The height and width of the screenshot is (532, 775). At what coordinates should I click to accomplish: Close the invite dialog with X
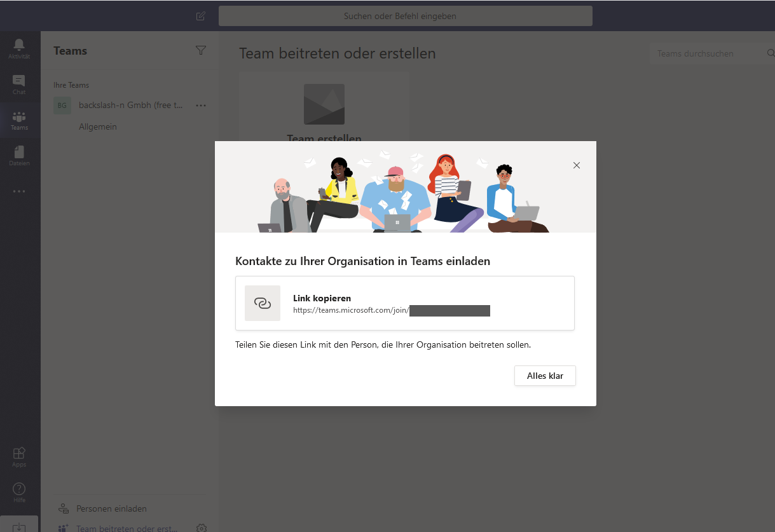click(x=577, y=165)
